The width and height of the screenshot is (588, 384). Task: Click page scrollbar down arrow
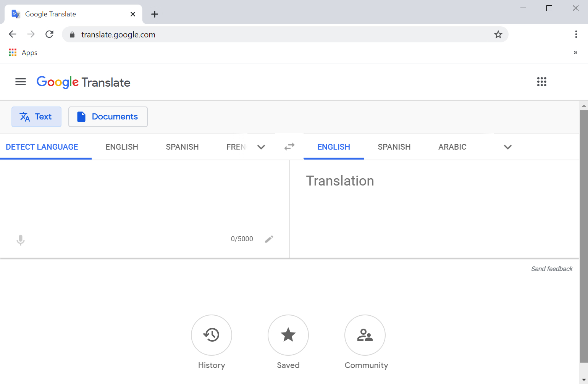click(584, 379)
